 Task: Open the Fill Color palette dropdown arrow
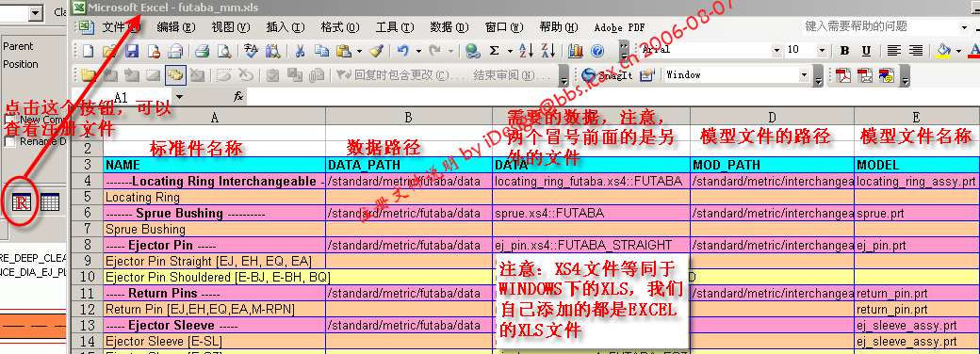click(x=958, y=51)
